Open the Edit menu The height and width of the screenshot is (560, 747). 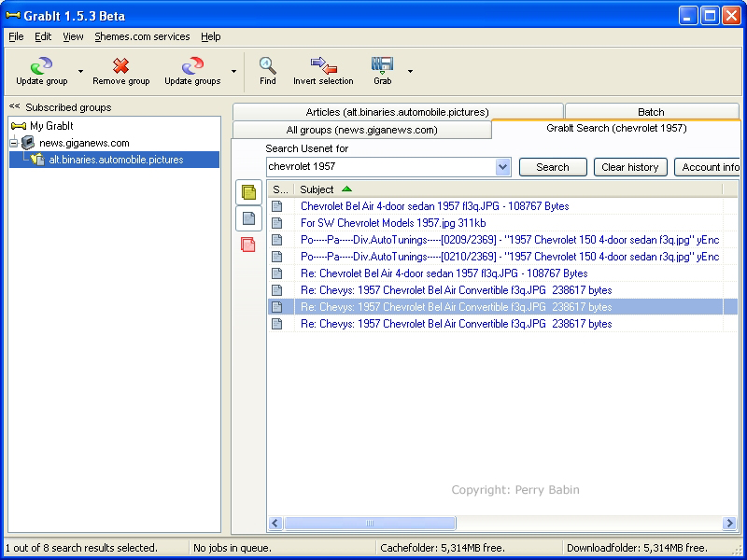click(x=43, y=36)
